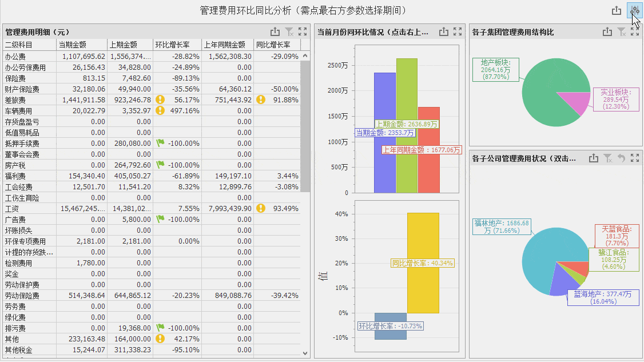Screen dimensions: 644x362
Task: Maximize the 当前月份同环比情况 chart panel
Action: tap(458, 31)
